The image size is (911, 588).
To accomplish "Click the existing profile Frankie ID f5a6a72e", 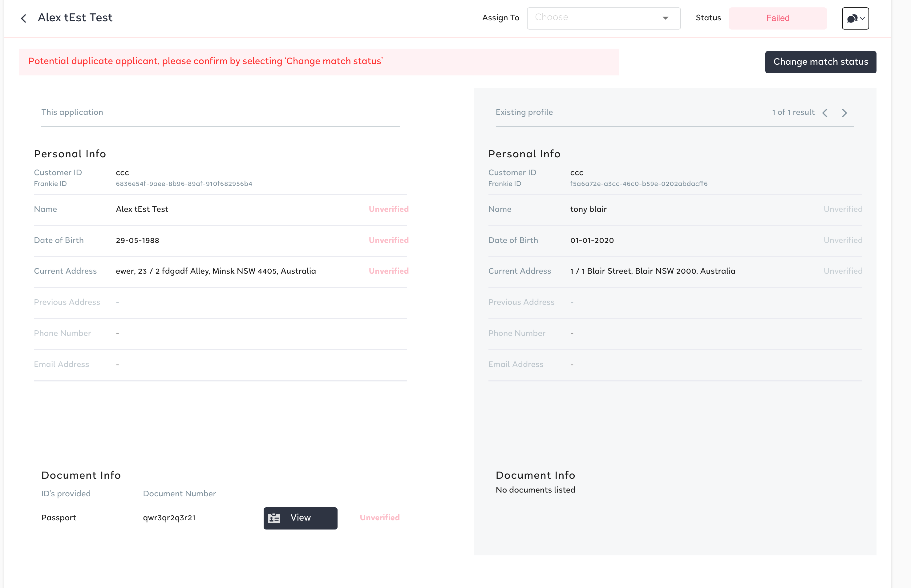I will click(639, 184).
